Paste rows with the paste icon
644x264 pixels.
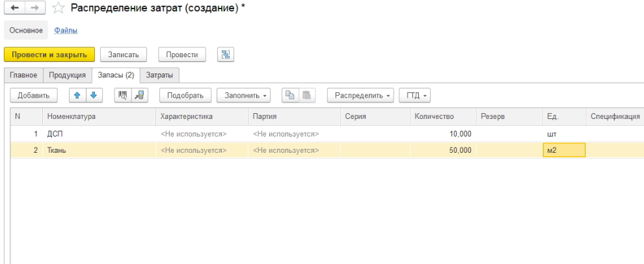307,95
